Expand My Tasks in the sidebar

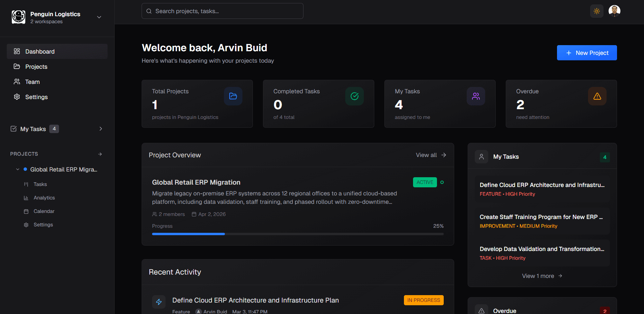pyautogui.click(x=100, y=129)
